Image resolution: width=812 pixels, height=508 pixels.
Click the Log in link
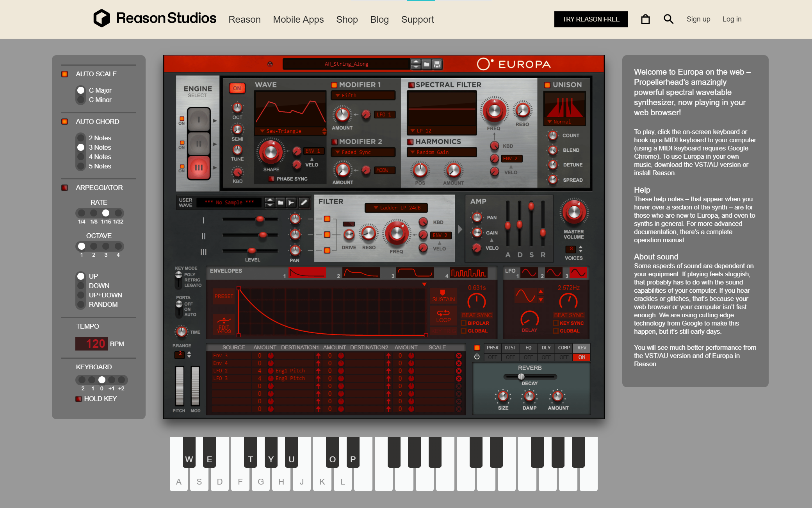[732, 19]
